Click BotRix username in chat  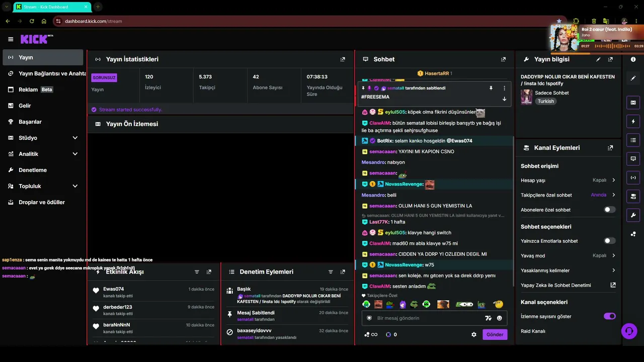385,141
